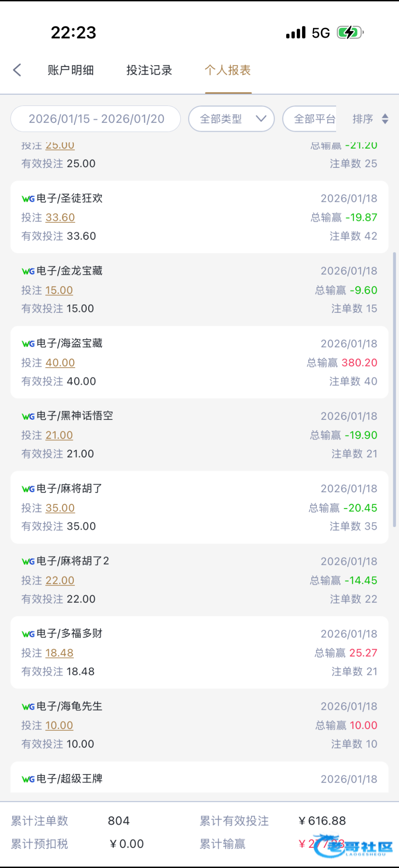Viewport: 399px width, 868px height.
Task: Open the 麻将胡了2 report card
Action: [199, 580]
